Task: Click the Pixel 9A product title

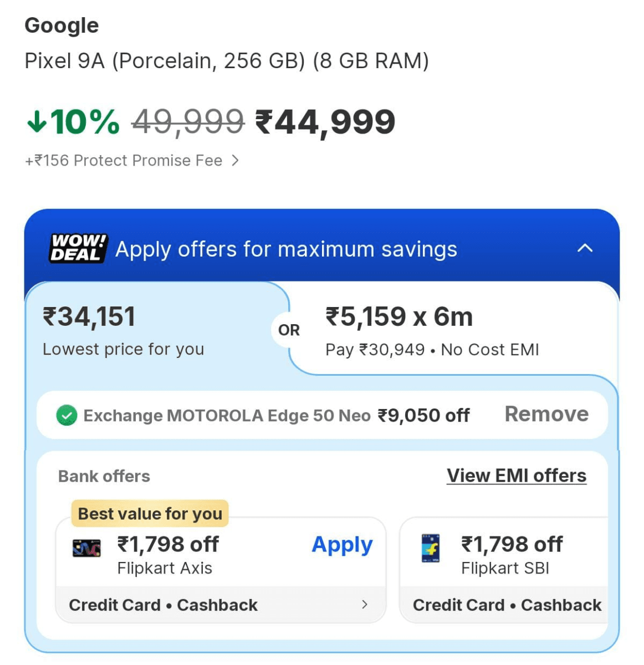Action: pos(227,61)
